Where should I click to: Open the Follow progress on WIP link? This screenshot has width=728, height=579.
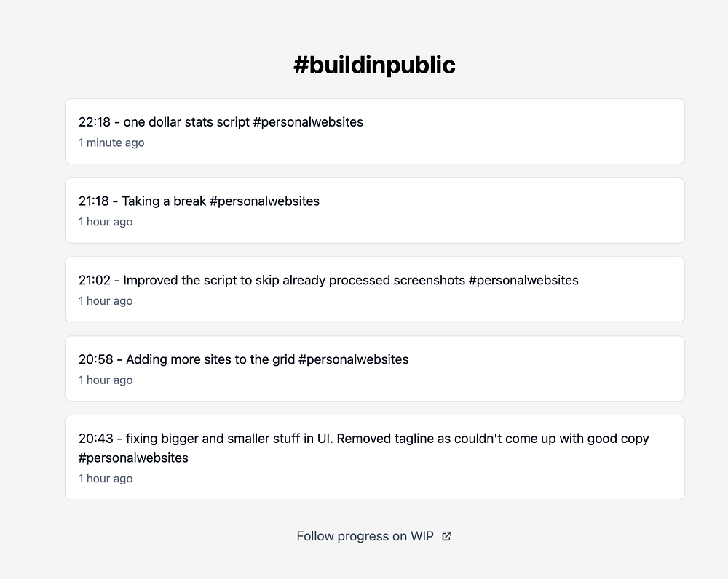[374, 536]
